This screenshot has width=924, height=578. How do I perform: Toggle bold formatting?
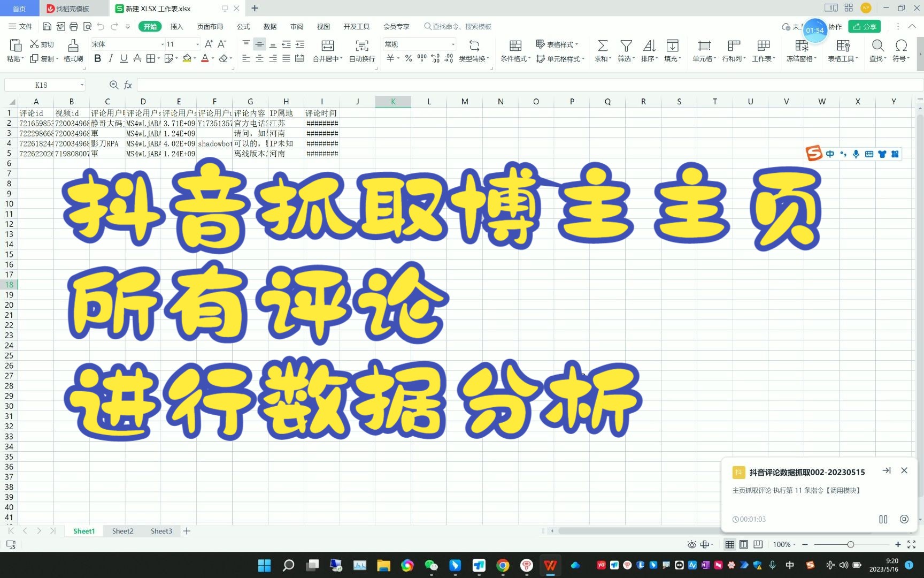click(x=97, y=58)
